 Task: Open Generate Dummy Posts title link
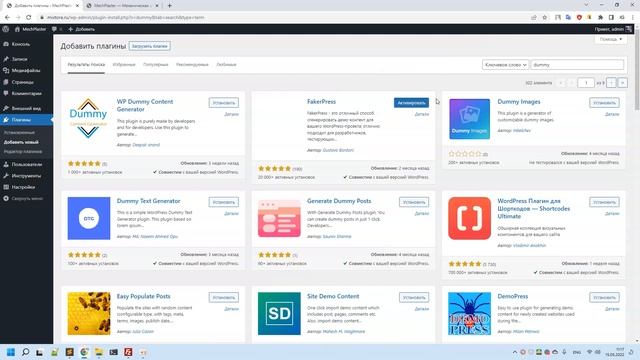pos(339,201)
